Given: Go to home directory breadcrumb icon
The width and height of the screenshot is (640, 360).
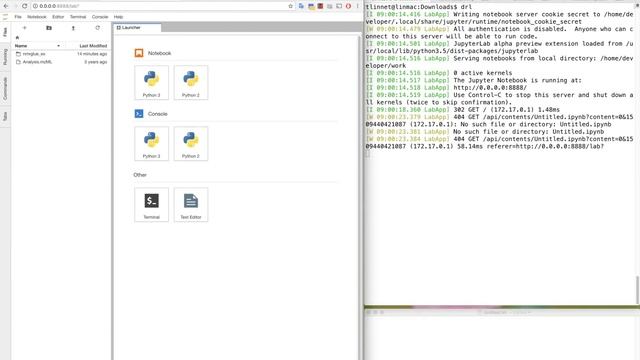Looking at the screenshot, I should 17,38.
